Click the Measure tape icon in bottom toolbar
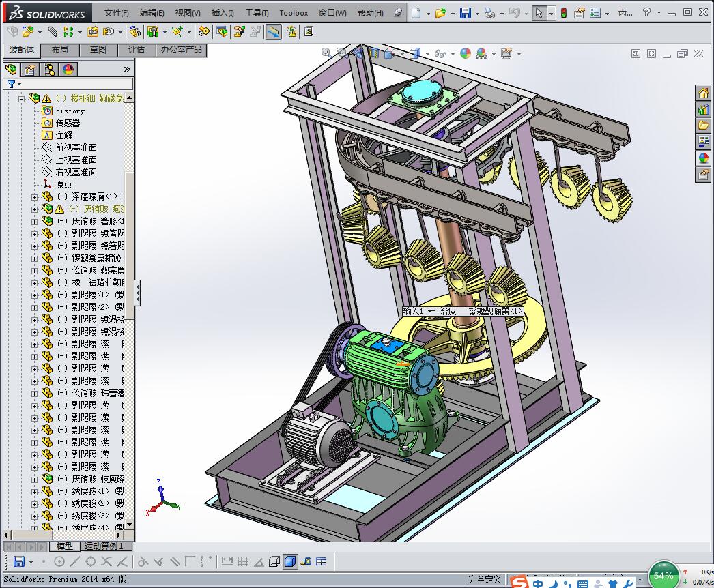 (x=306, y=561)
